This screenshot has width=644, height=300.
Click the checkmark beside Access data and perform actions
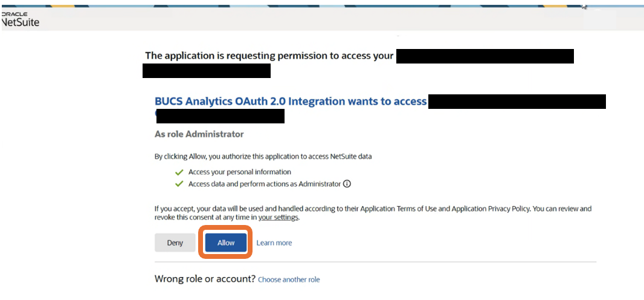point(179,184)
